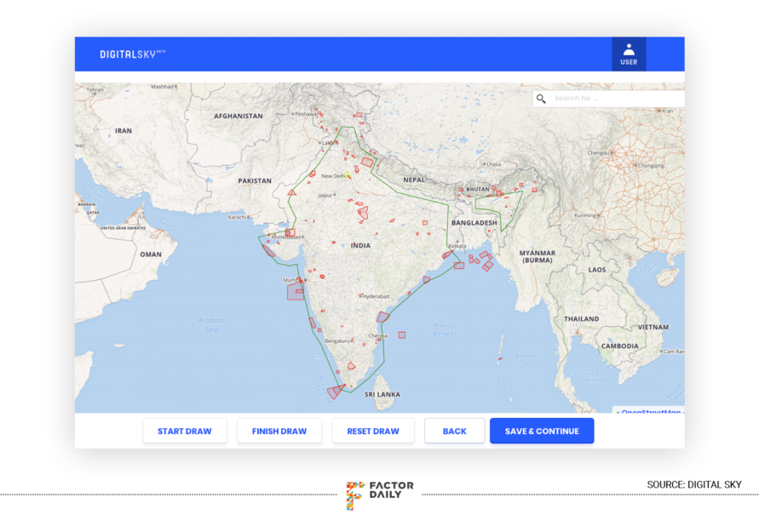Go back using the Back button

pos(454,432)
